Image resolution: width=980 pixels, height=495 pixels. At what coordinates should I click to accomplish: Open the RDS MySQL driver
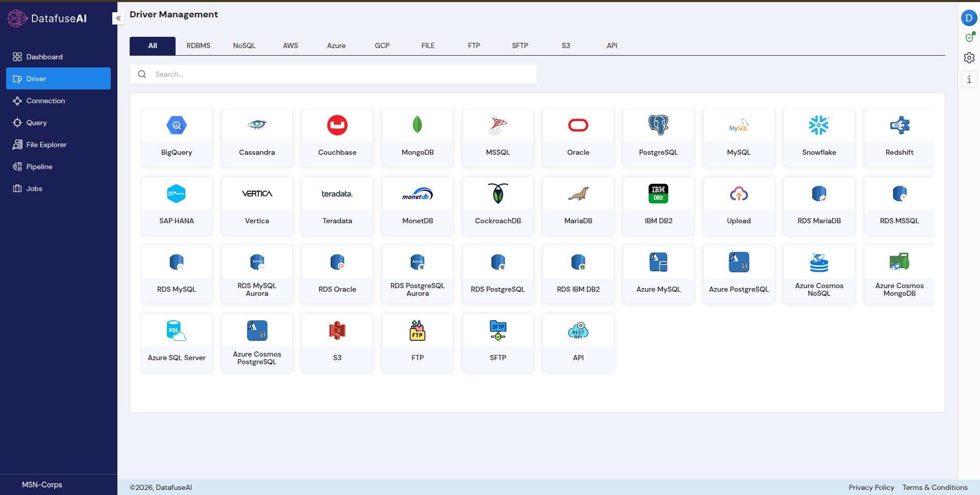click(x=177, y=275)
